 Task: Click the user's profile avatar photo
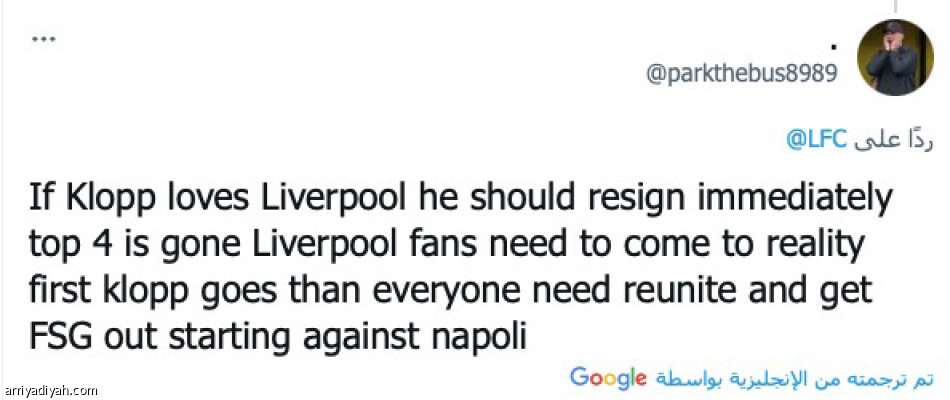(x=896, y=57)
